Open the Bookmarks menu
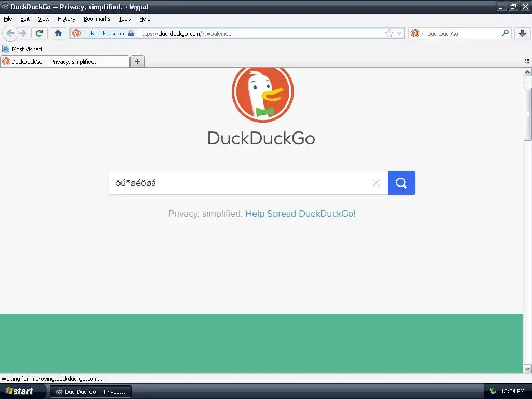The image size is (532, 399). point(97,19)
